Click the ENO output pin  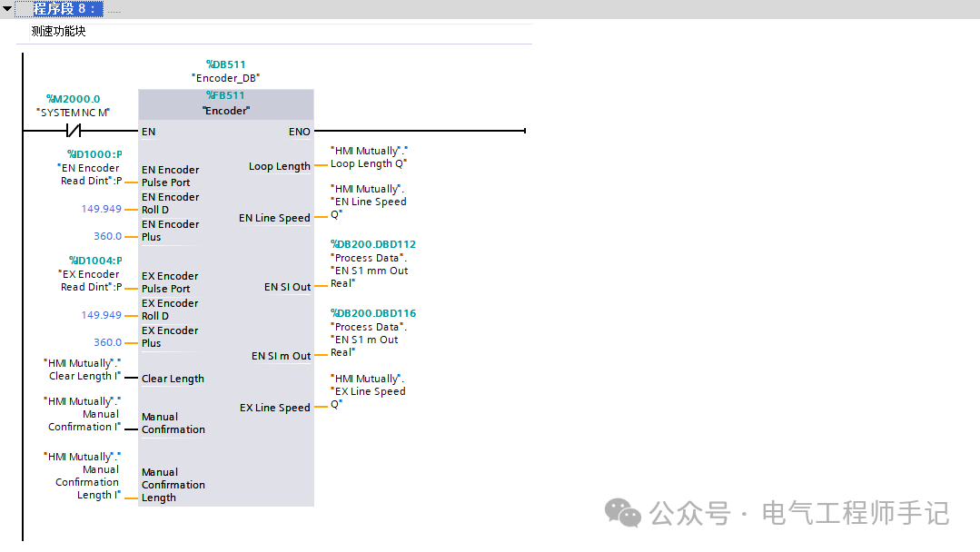(300, 132)
